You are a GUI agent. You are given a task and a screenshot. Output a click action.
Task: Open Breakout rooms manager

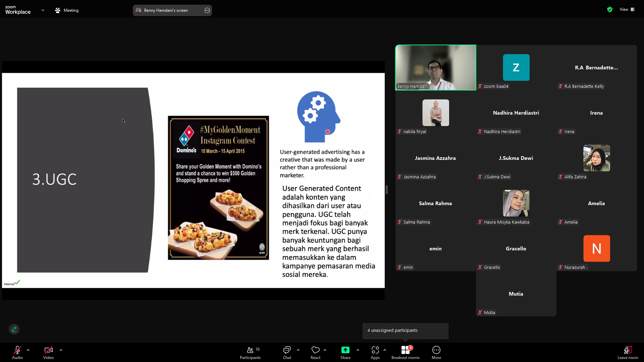tap(406, 352)
